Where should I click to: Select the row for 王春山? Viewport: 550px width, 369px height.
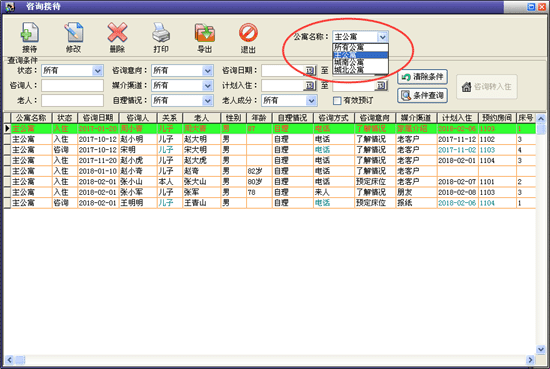(269, 203)
